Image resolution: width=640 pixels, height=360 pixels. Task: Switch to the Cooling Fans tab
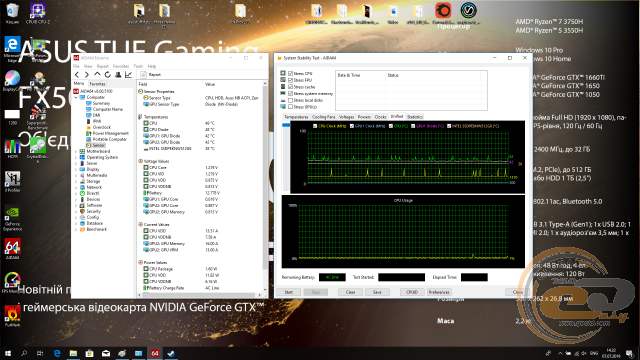324,117
